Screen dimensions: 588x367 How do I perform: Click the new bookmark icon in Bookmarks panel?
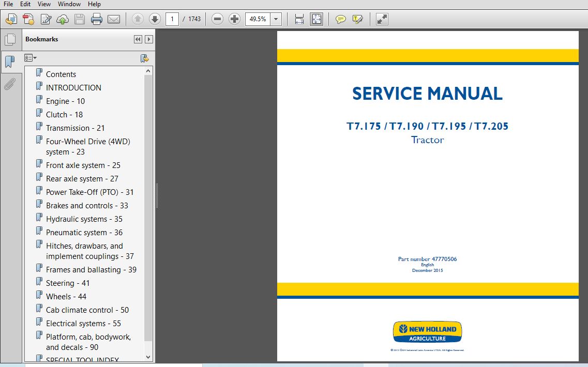[144, 58]
